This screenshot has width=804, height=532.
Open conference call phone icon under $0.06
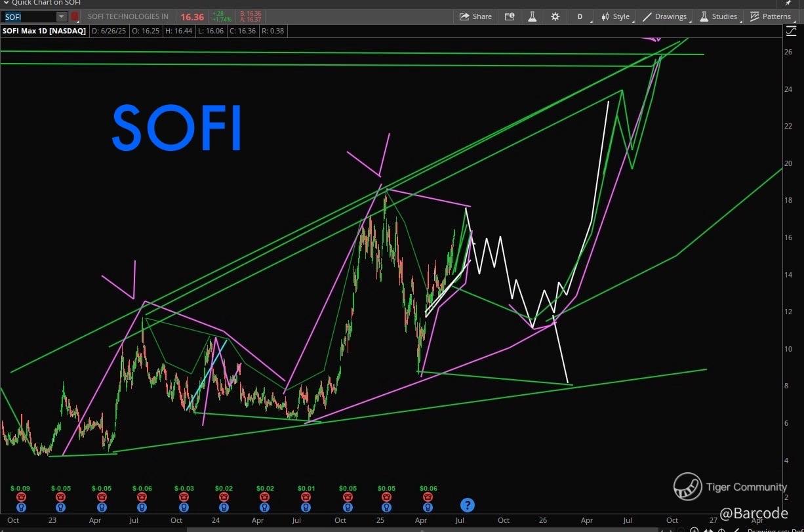(428, 497)
